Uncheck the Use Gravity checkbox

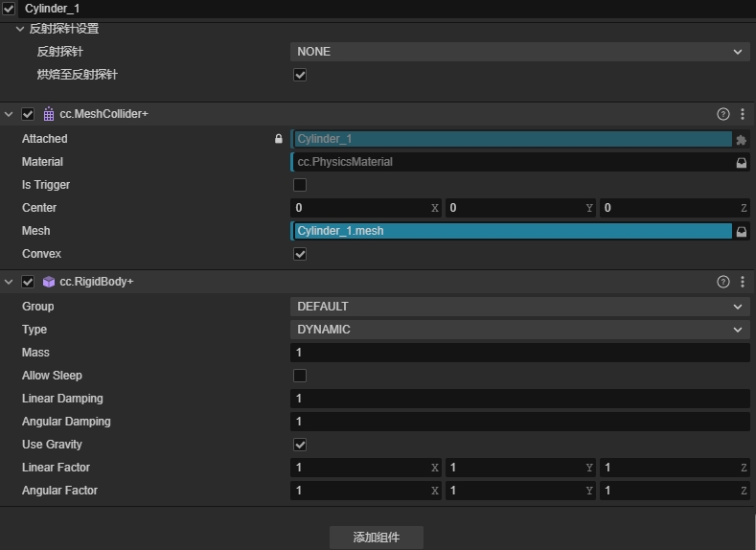point(299,445)
